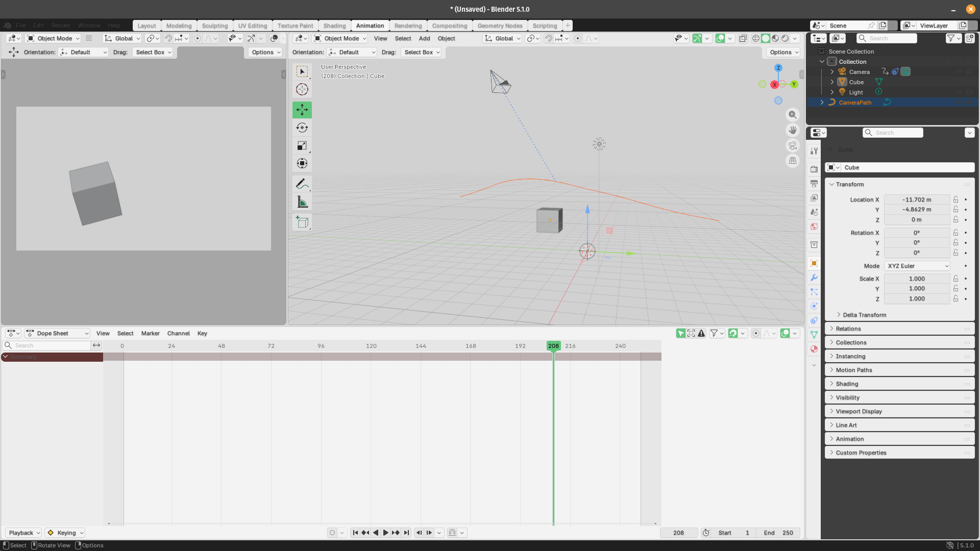Image resolution: width=980 pixels, height=551 pixels.
Task: Toggle the Only Show Selected filter
Action: point(681,333)
